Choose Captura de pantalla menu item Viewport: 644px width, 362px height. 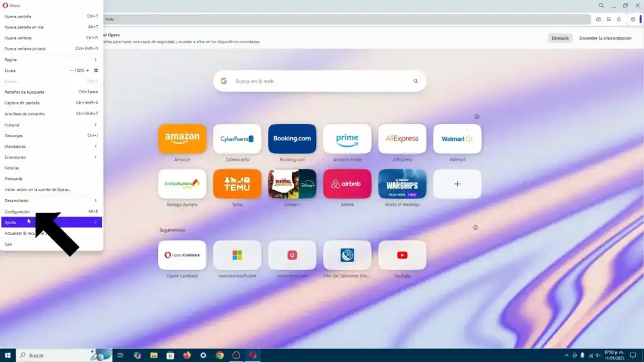point(52,103)
